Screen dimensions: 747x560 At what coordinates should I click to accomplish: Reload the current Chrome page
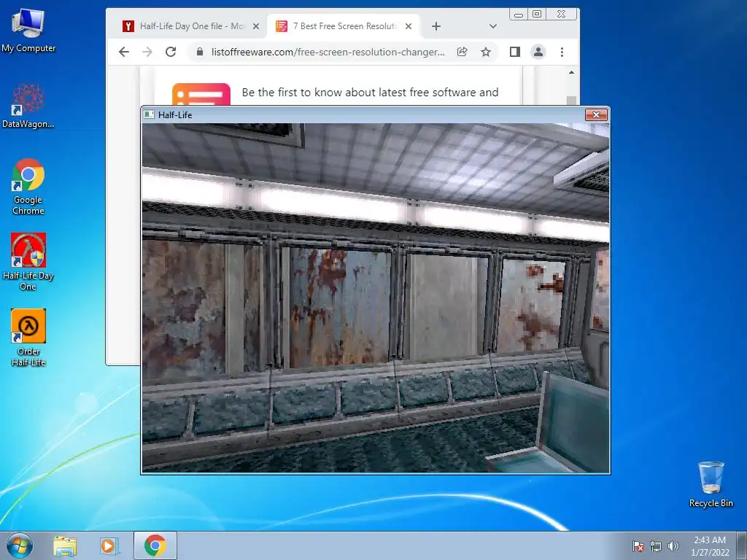pos(171,52)
